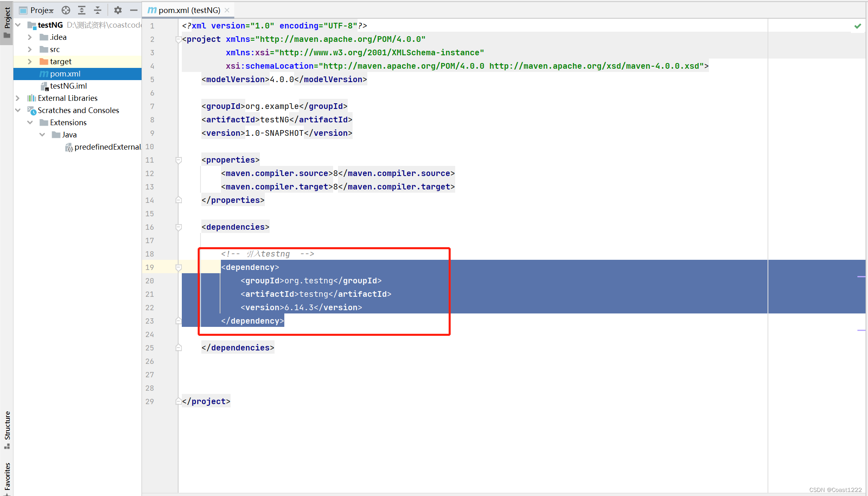The height and width of the screenshot is (496, 868).
Task: Click the Expand All icon in Project toolbar
Action: click(82, 10)
